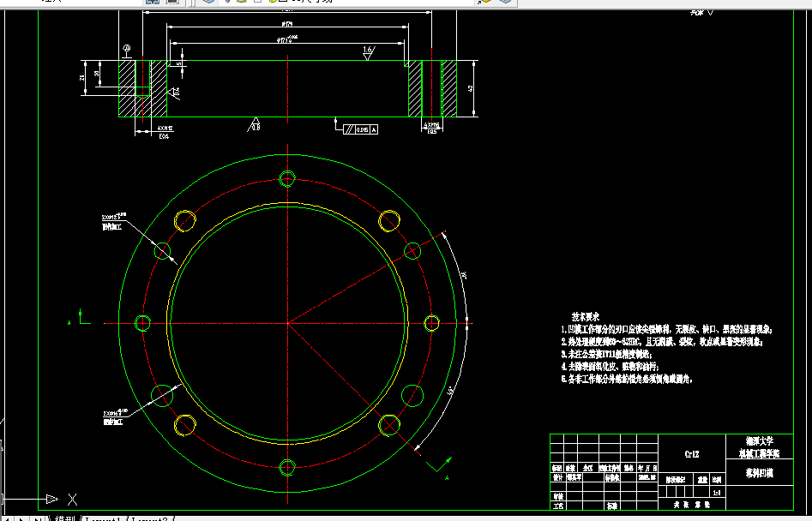This screenshot has height=521, width=812.
Task: Select the 42 height dimension on section view
Action: pos(470,88)
